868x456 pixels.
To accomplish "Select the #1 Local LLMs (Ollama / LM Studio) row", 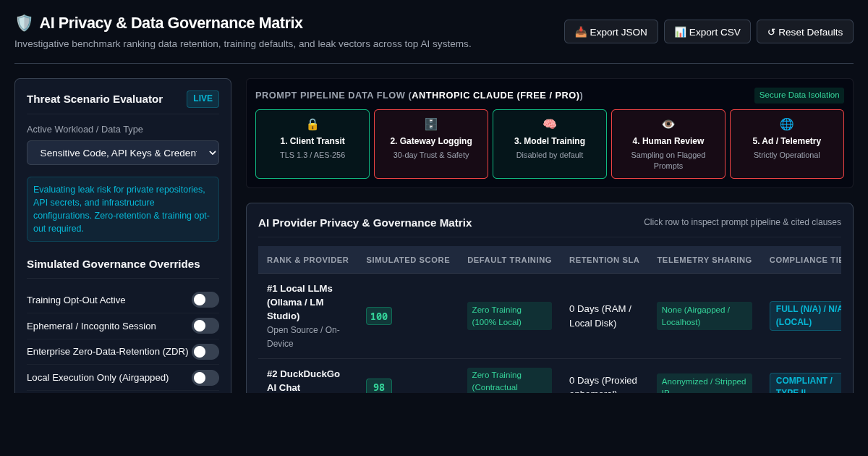I will [x=550, y=316].
